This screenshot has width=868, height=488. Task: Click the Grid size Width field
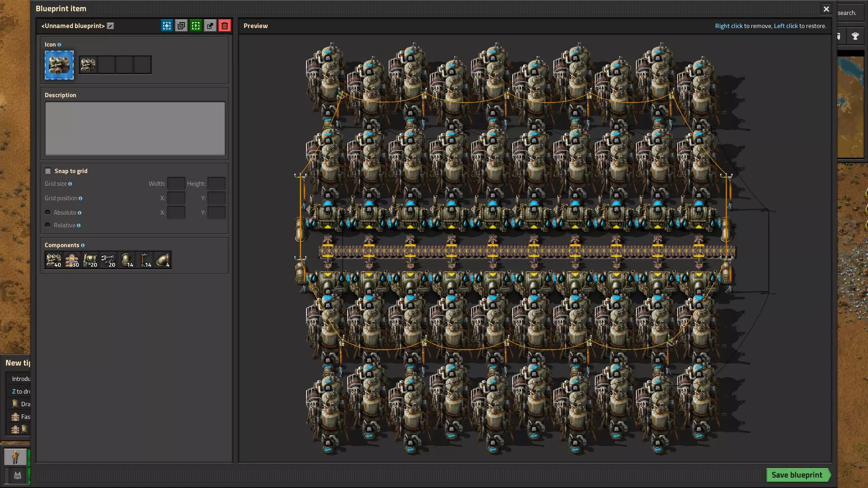pyautogui.click(x=176, y=183)
